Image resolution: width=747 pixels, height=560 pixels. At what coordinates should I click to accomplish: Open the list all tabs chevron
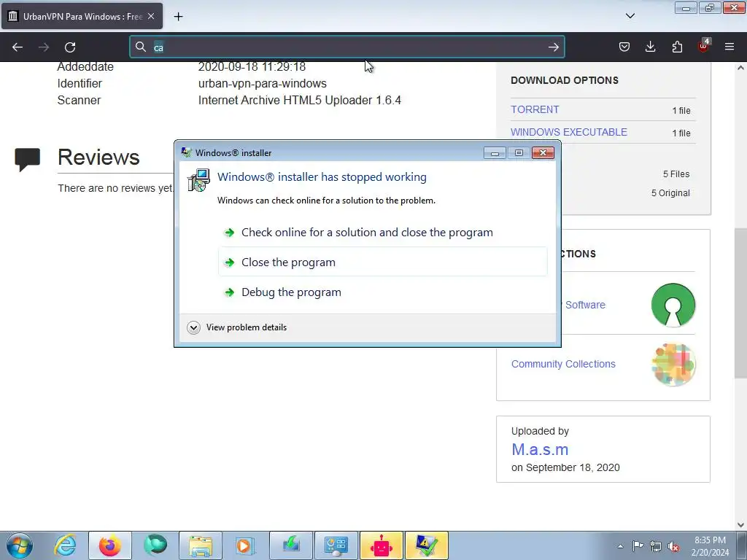[x=630, y=16]
